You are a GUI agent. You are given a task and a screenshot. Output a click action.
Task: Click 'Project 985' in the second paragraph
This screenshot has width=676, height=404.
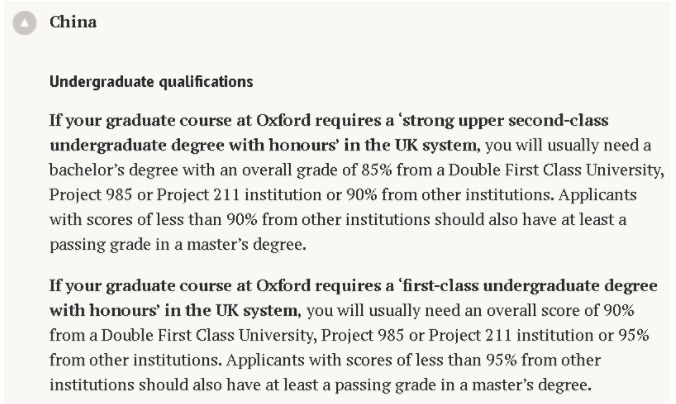pyautogui.click(x=363, y=335)
